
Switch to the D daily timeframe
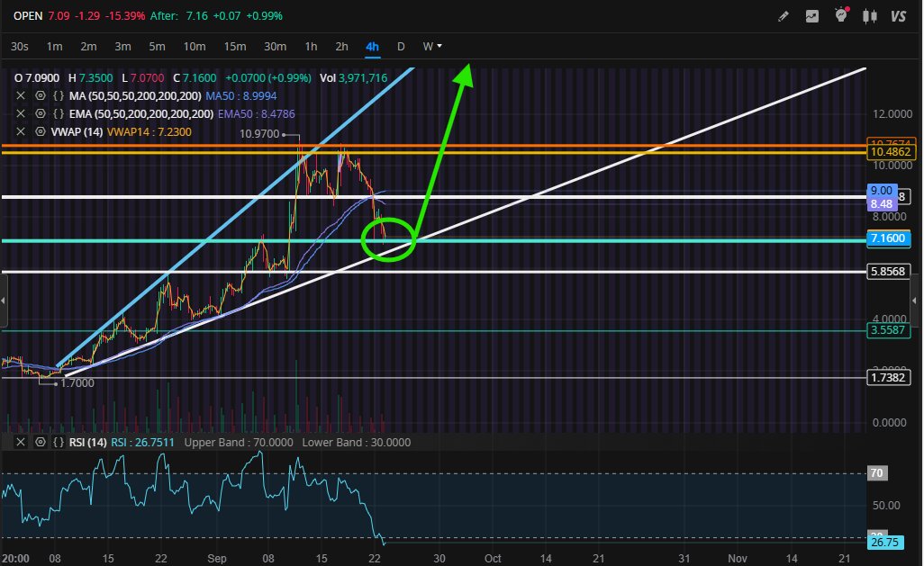pyautogui.click(x=401, y=47)
